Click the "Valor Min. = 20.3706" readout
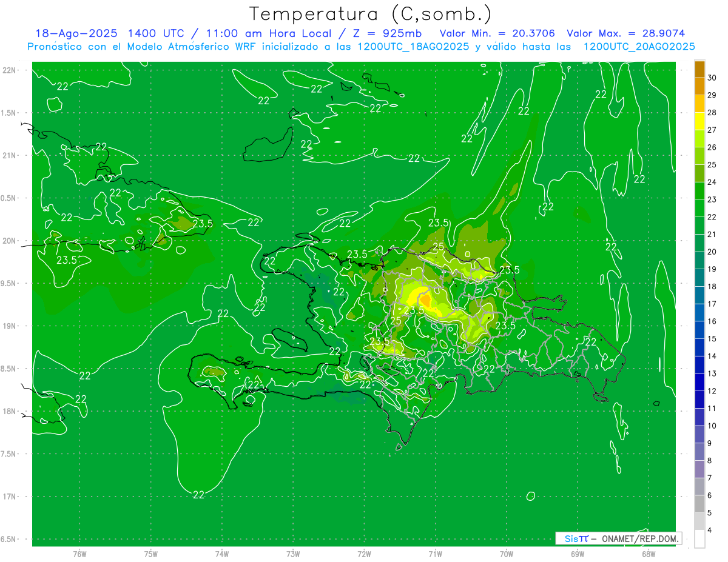This screenshot has width=728, height=562. tap(497, 33)
